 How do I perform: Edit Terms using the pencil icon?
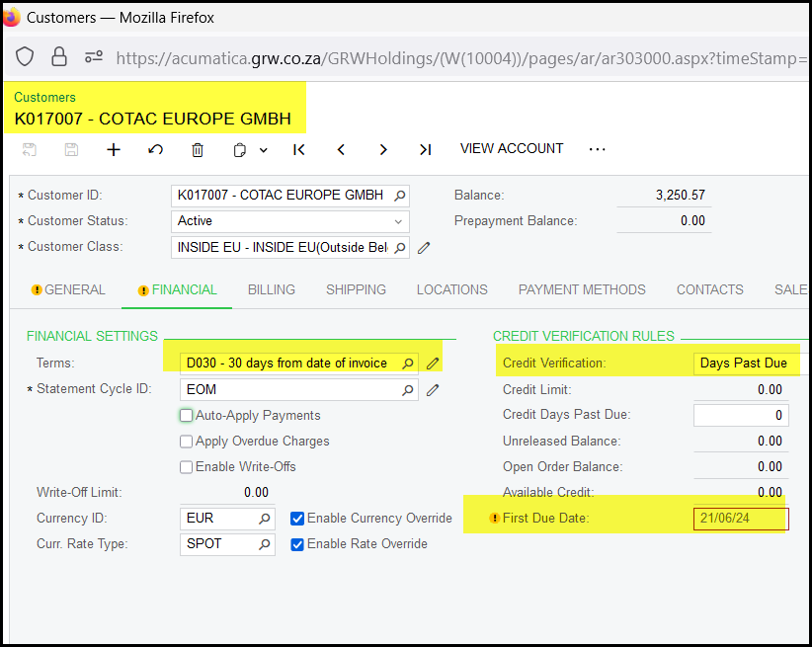[433, 364]
